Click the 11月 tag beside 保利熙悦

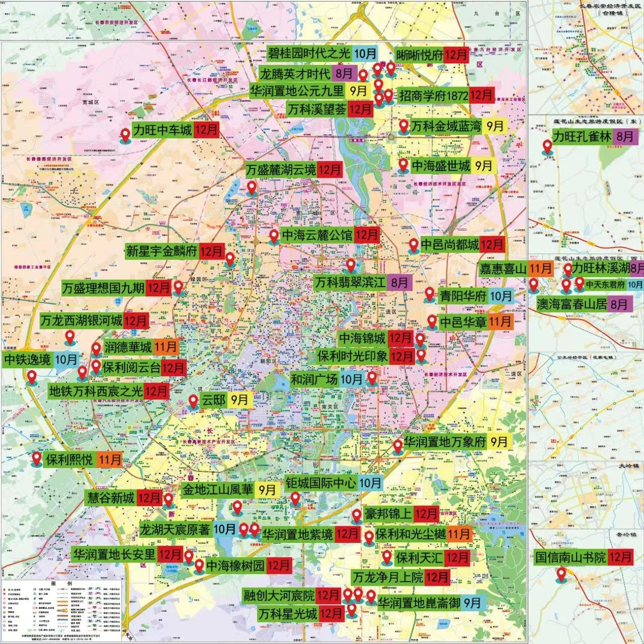pyautogui.click(x=109, y=459)
